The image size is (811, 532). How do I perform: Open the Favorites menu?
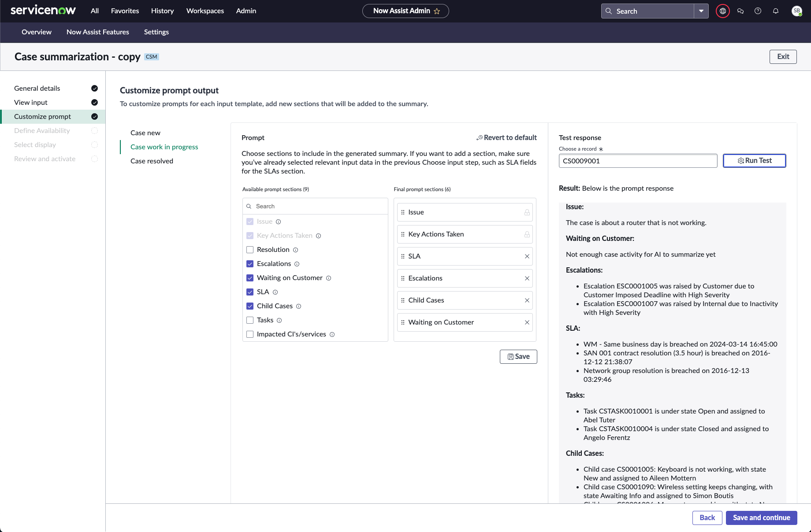coord(125,11)
